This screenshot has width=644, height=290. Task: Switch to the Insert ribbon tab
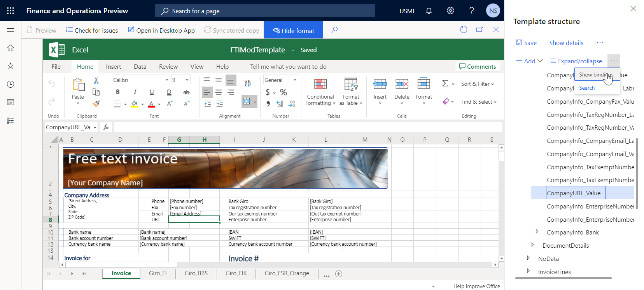pyautogui.click(x=114, y=67)
